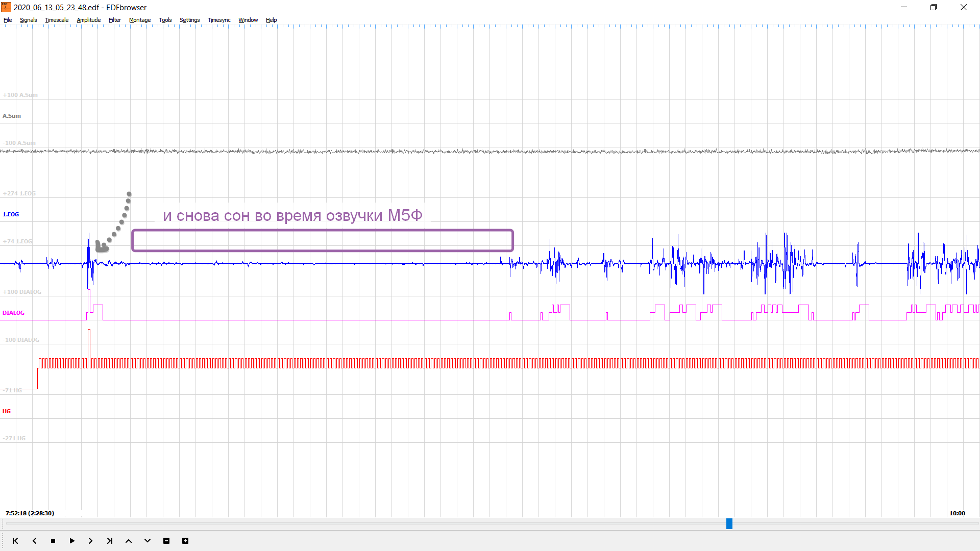Minimize the EDFbrowser window
This screenshot has height=551, width=980.
[904, 7]
